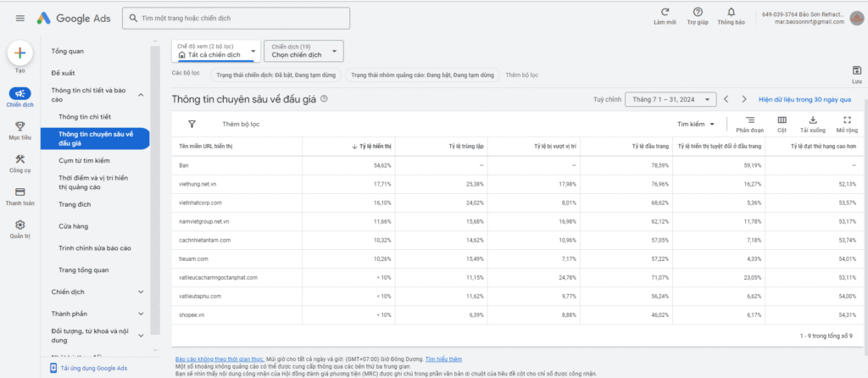The image size is (868, 378).
Task: Sort by Tỷ lệ bị vượt vị trí header
Action: coord(555,147)
